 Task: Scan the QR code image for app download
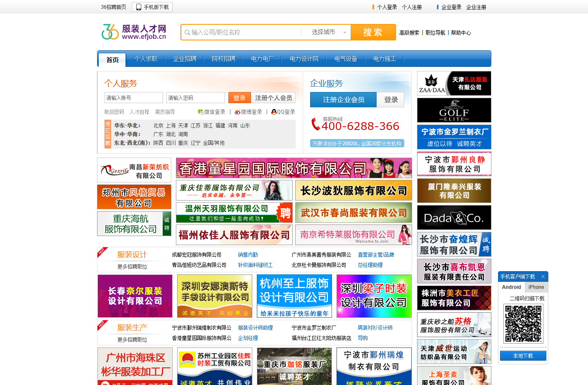click(x=523, y=324)
